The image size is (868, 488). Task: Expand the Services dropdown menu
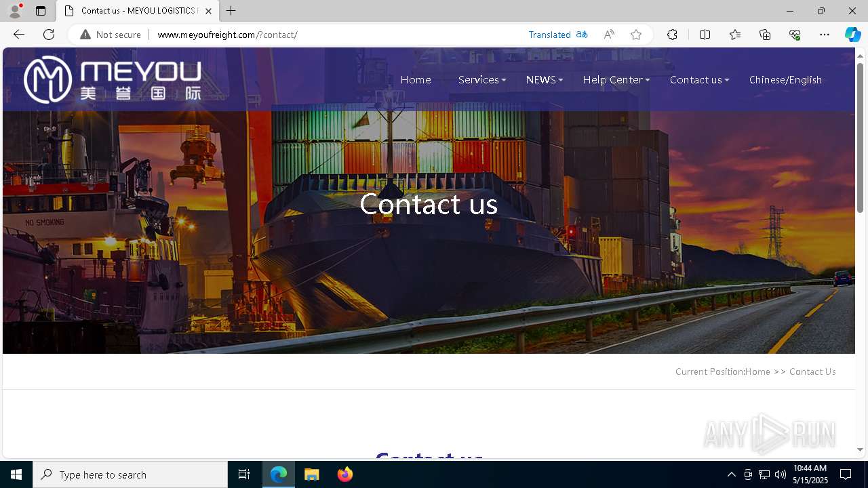482,79
